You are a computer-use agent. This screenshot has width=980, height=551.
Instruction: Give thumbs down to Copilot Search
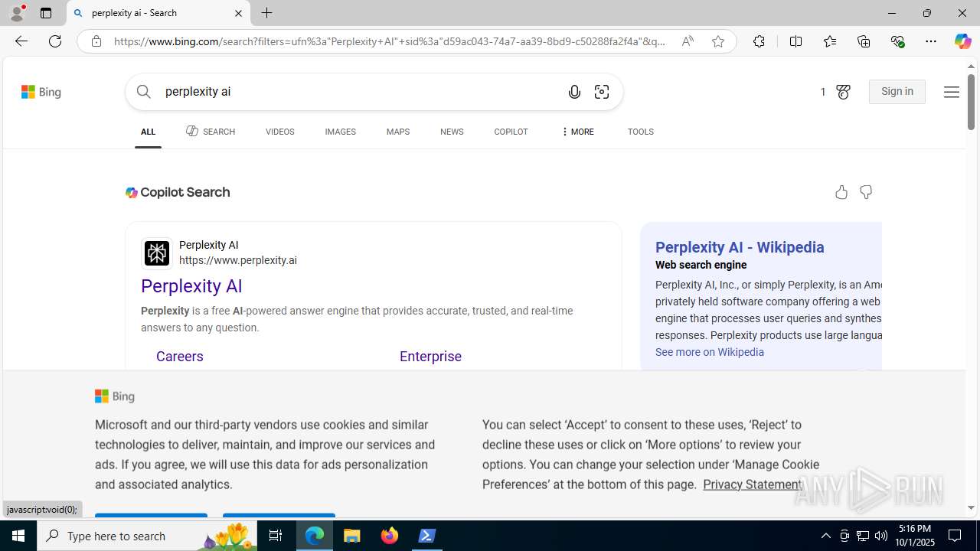pyautogui.click(x=866, y=192)
